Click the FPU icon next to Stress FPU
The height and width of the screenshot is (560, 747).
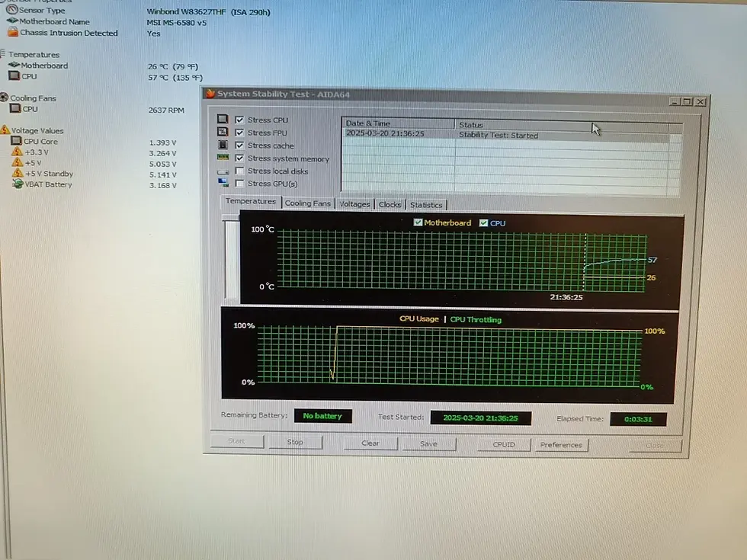coord(223,131)
